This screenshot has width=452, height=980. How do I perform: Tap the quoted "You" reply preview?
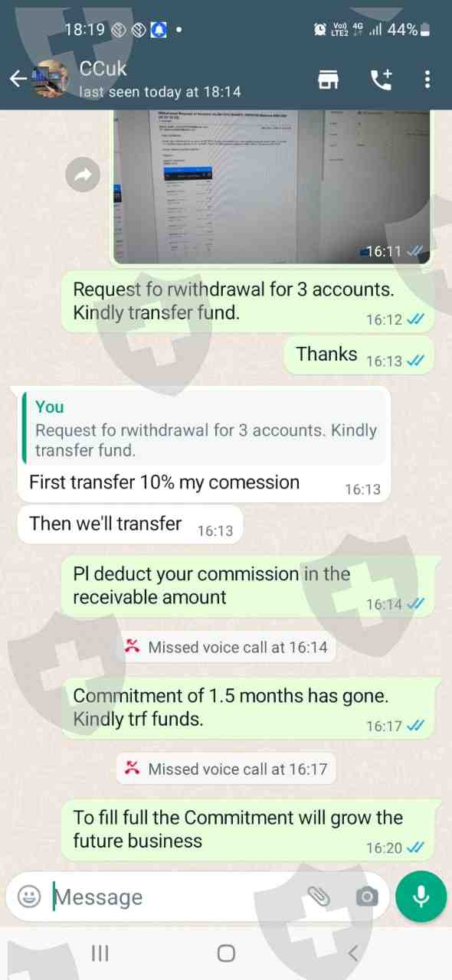204,428
